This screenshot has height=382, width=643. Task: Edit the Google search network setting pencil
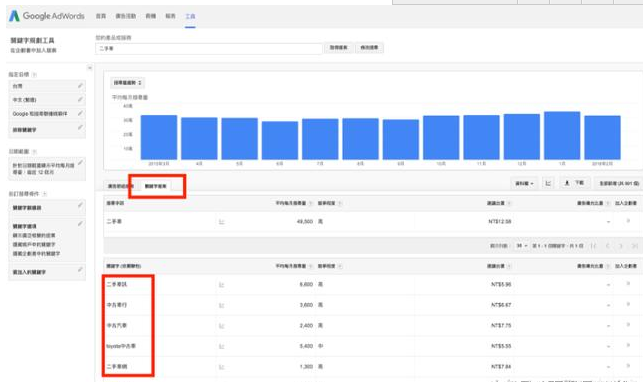pos(80,113)
